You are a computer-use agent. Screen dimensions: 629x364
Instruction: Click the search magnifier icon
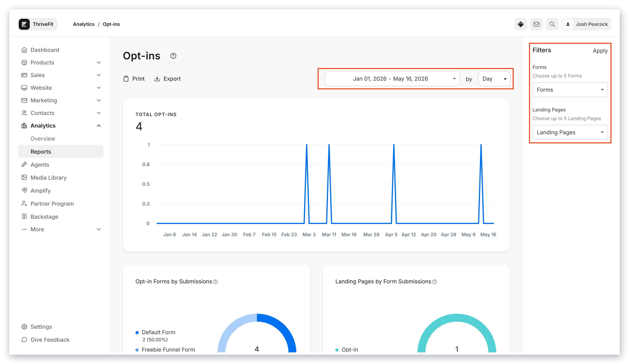(552, 24)
